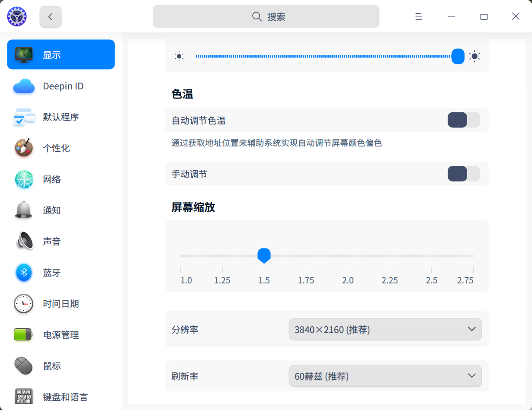The height and width of the screenshot is (410, 532).
Task: Set screen scaling to 2.0
Action: point(348,255)
